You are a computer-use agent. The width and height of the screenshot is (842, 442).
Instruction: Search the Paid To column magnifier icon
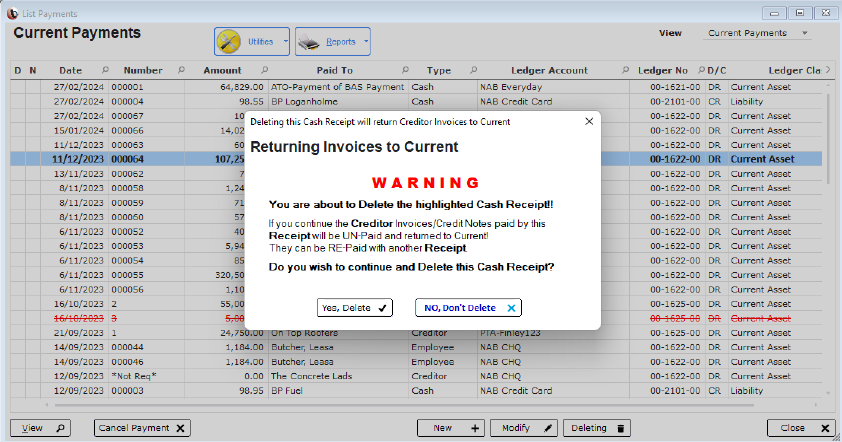tap(405, 70)
